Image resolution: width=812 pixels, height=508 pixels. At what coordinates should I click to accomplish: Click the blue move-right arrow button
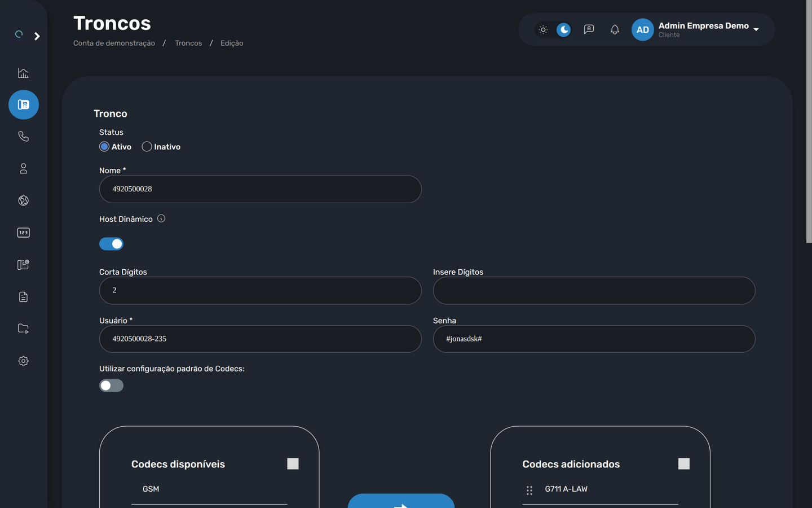click(x=401, y=501)
